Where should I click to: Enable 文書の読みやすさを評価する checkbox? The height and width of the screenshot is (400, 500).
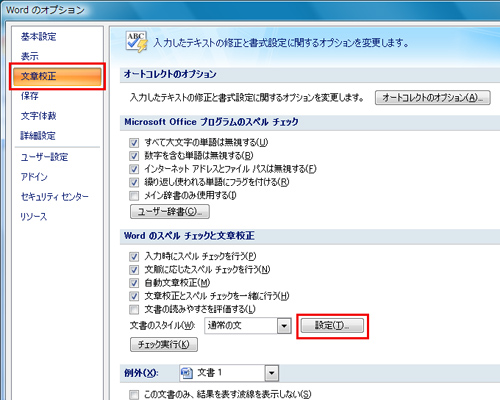[134, 309]
